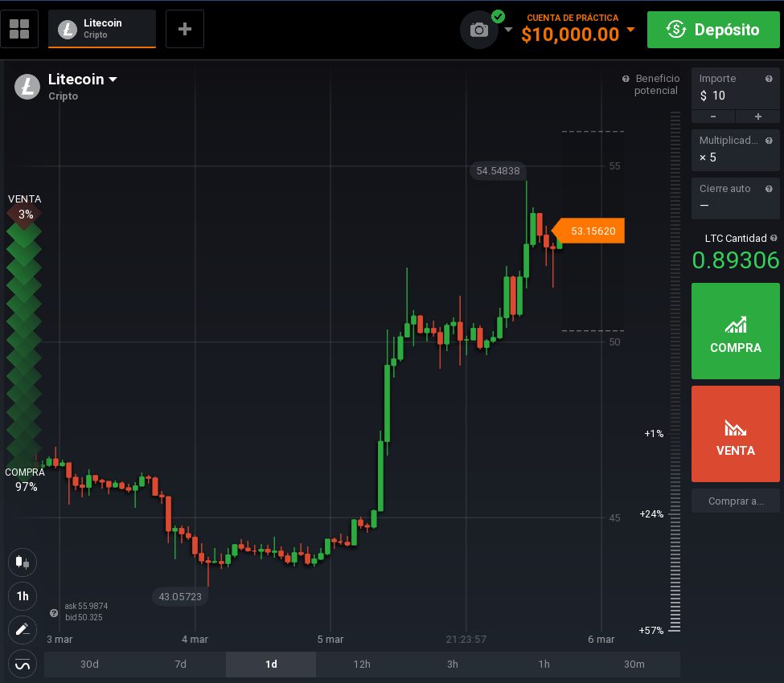784x683 pixels.
Task: Click the 43.05723 low price label
Action: [x=180, y=596]
